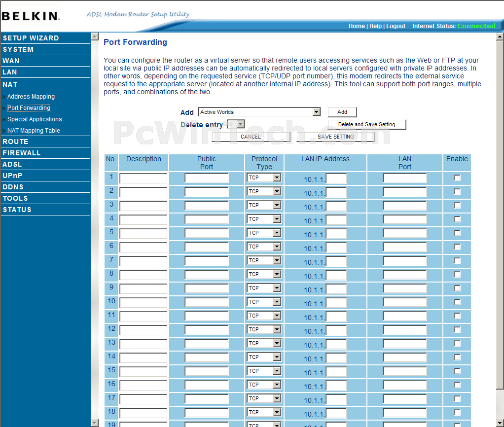504x427 pixels.
Task: Click the Add button
Action: pos(342,112)
